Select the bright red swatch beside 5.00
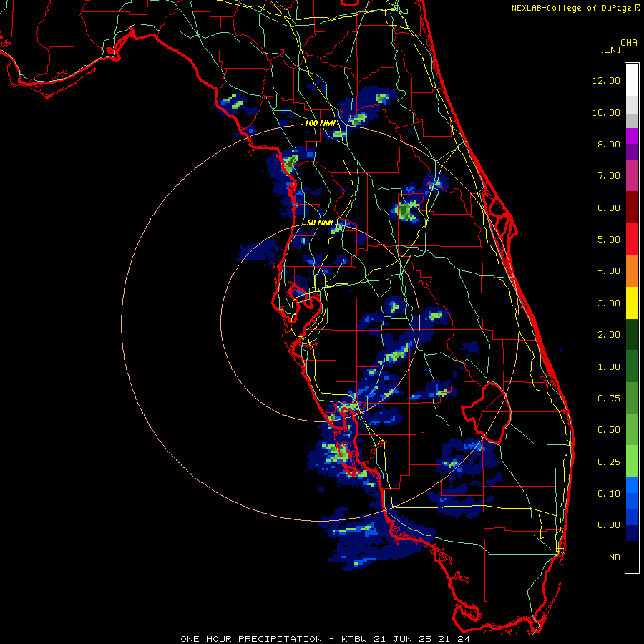Viewport: 644px width, 644px height. 632,239
